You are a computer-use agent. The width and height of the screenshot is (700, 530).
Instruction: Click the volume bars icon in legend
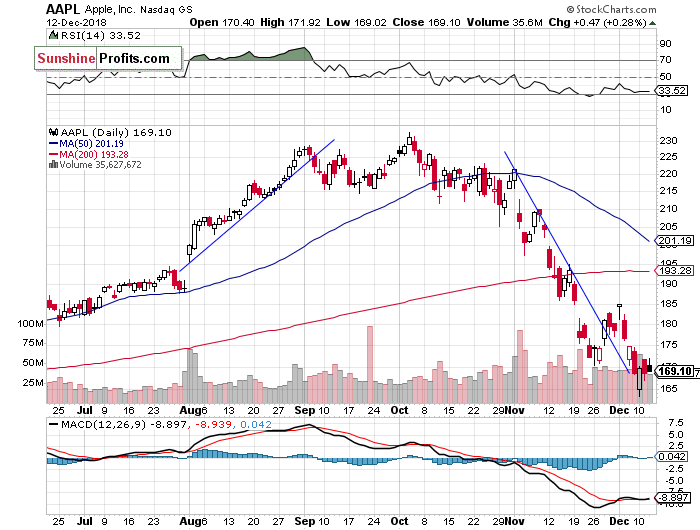pyautogui.click(x=53, y=165)
